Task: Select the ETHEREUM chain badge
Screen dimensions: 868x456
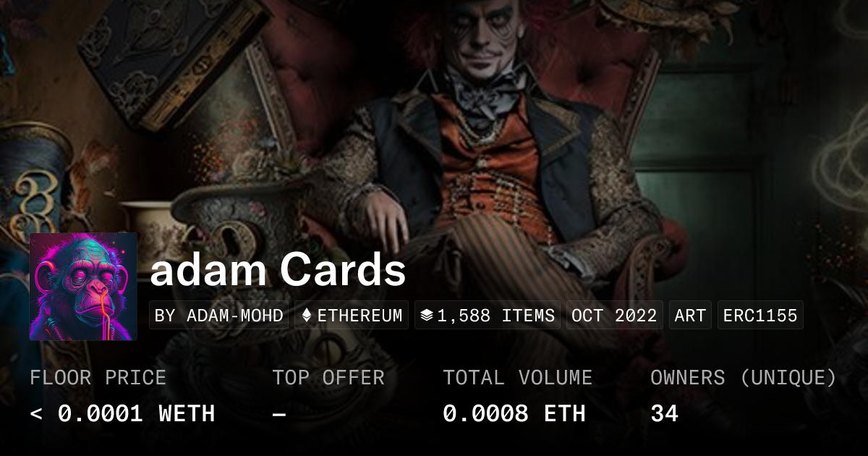Action: [x=352, y=316]
